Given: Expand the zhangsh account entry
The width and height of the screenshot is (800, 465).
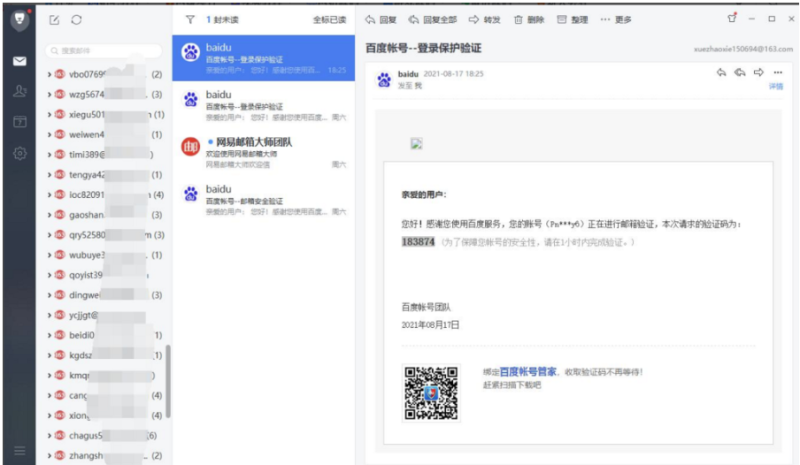Looking at the screenshot, I should [x=50, y=455].
